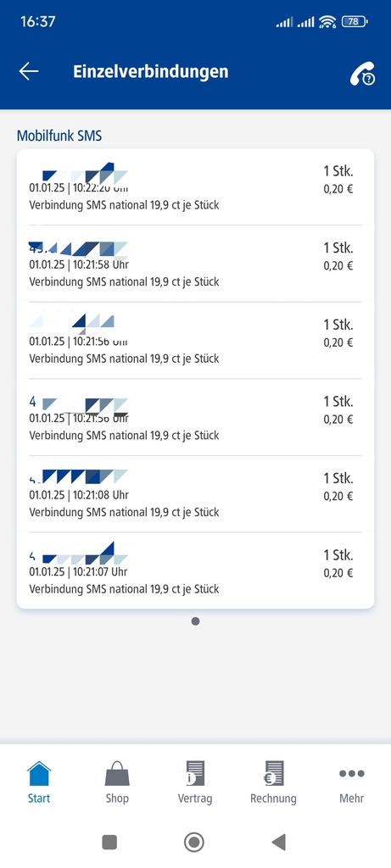Tap Android back triangle button
The width and height of the screenshot is (391, 868).
(x=278, y=843)
